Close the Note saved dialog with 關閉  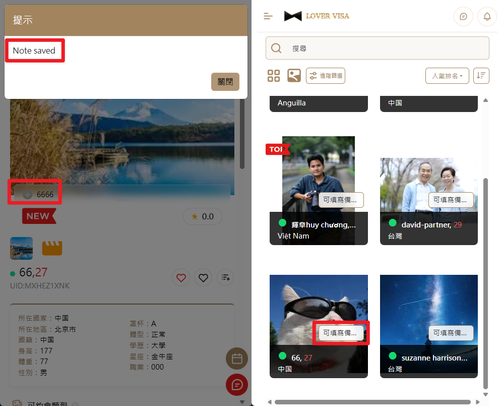(x=225, y=82)
